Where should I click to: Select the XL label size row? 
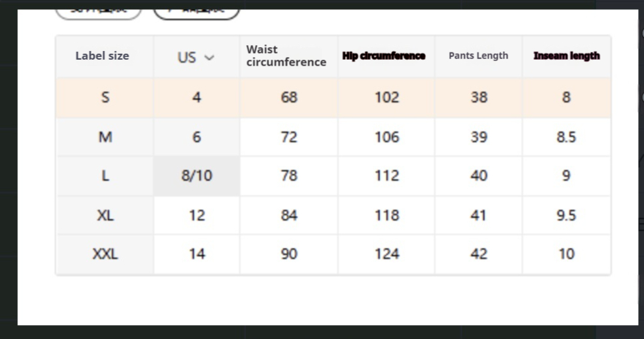105,215
